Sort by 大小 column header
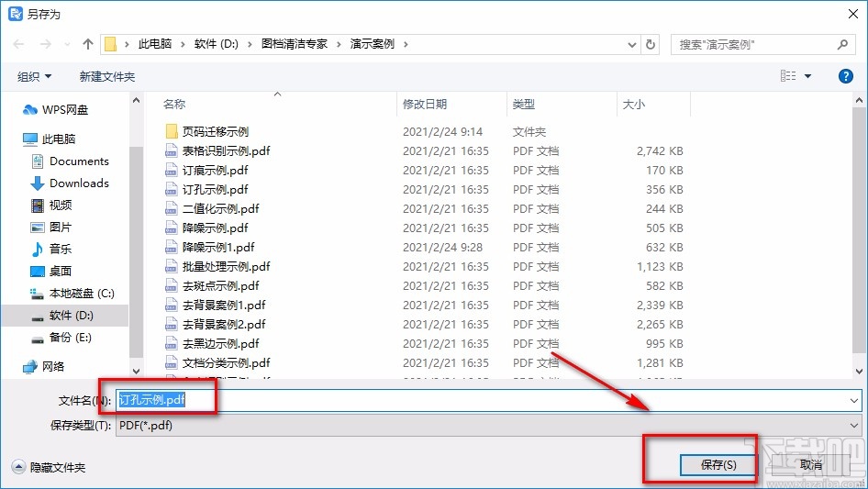The height and width of the screenshot is (489, 868). point(633,104)
